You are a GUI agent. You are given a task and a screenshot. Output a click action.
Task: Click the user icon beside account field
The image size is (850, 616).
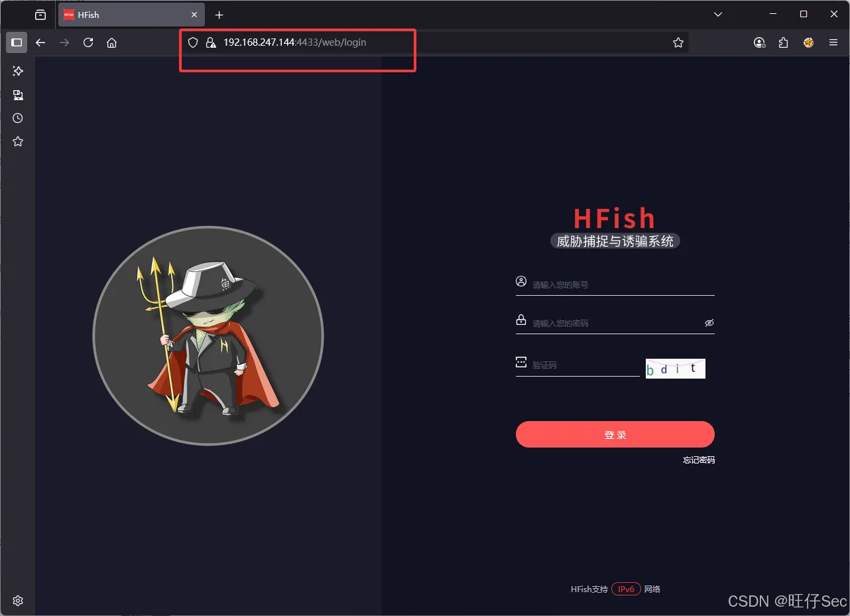[x=521, y=281]
